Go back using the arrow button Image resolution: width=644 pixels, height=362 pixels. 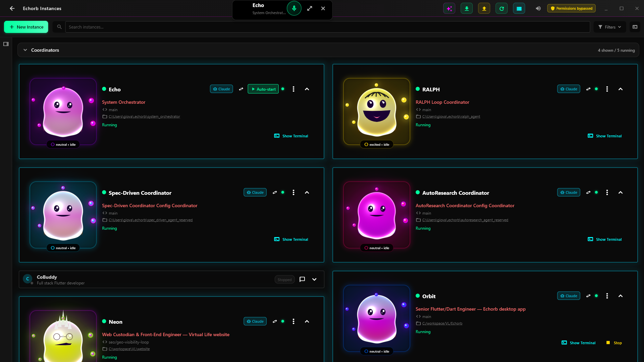pyautogui.click(x=12, y=8)
